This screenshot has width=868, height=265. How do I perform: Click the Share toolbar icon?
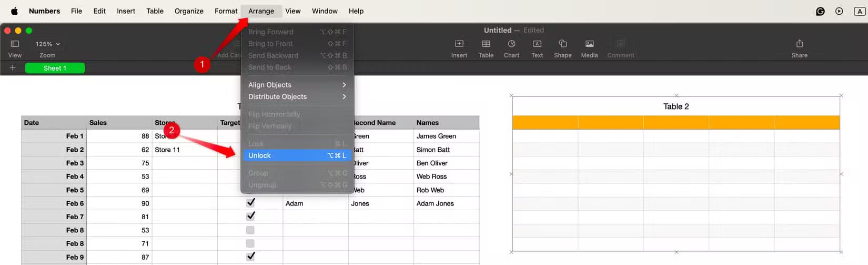(799, 44)
